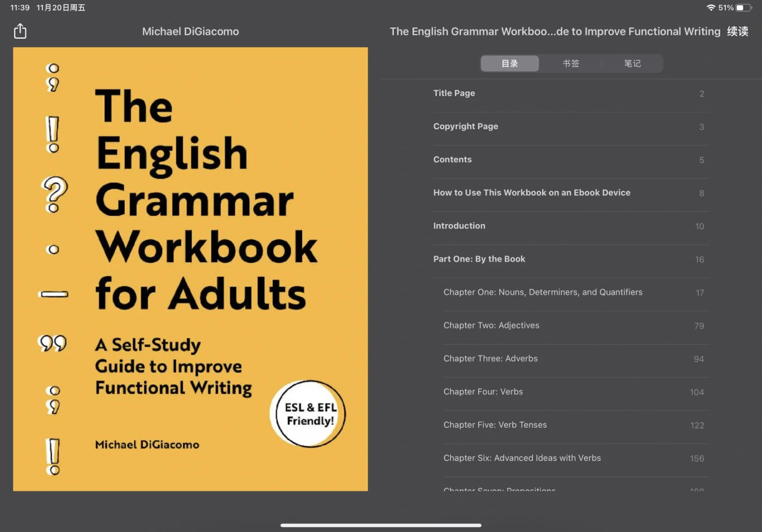The height and width of the screenshot is (532, 762).
Task: Open the 笔记 notes tab
Action: pyautogui.click(x=632, y=64)
